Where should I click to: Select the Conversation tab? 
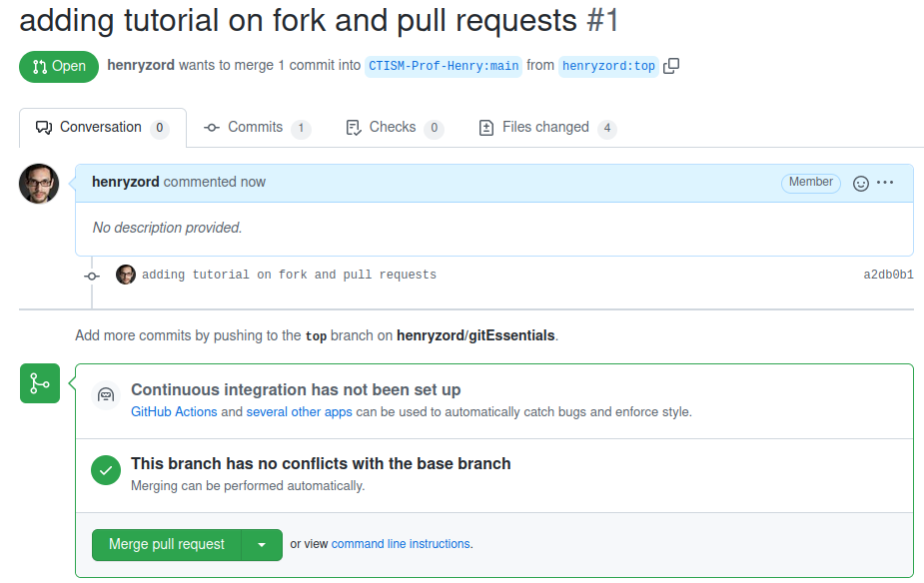[100, 128]
